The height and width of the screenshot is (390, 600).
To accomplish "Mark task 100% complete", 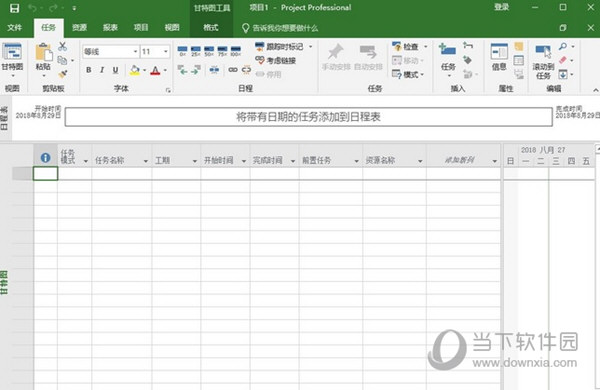I will (236, 51).
